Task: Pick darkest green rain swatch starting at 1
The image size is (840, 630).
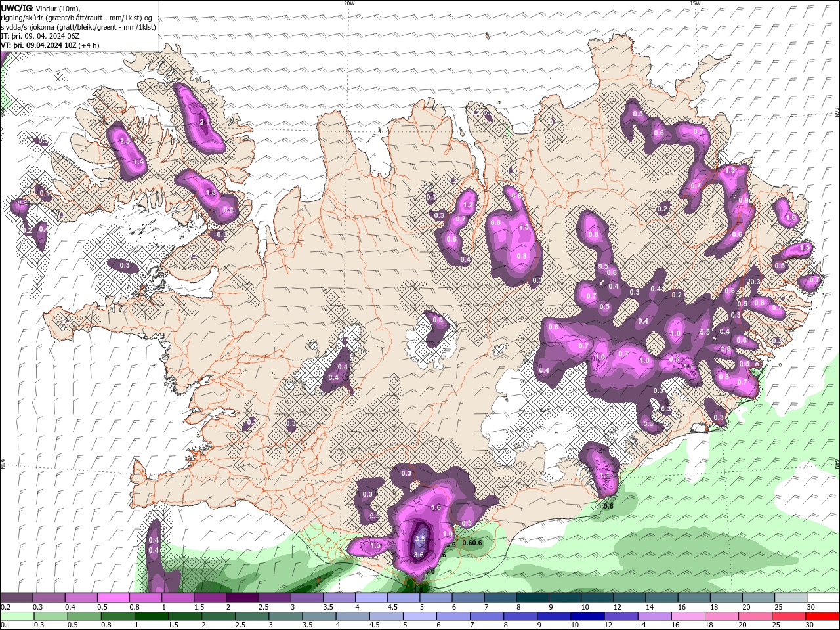Action: 150,616
